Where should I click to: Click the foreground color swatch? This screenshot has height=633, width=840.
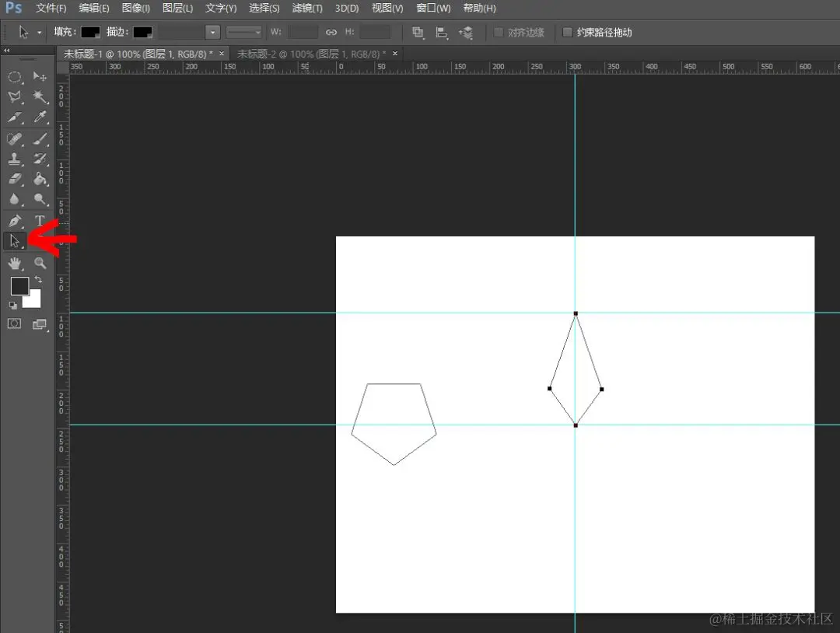[19, 286]
